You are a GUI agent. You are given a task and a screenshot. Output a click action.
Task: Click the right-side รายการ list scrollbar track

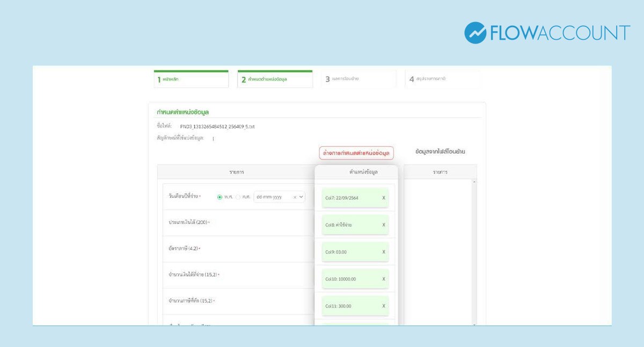click(x=474, y=252)
